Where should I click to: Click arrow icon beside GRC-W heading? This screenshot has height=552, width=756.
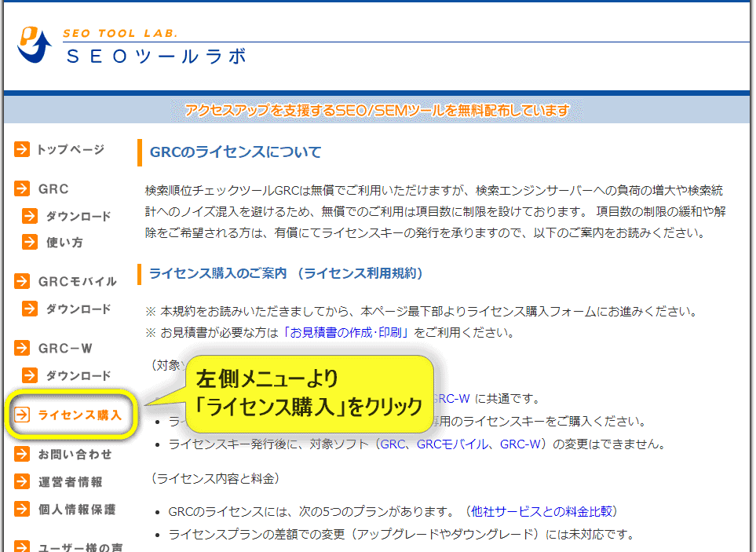pos(22,348)
